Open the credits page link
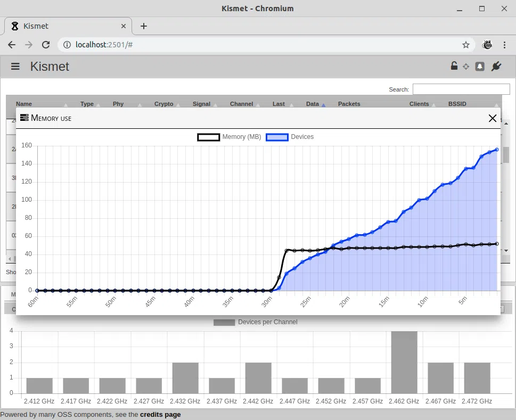This screenshot has height=420, width=516. pyautogui.click(x=160, y=414)
